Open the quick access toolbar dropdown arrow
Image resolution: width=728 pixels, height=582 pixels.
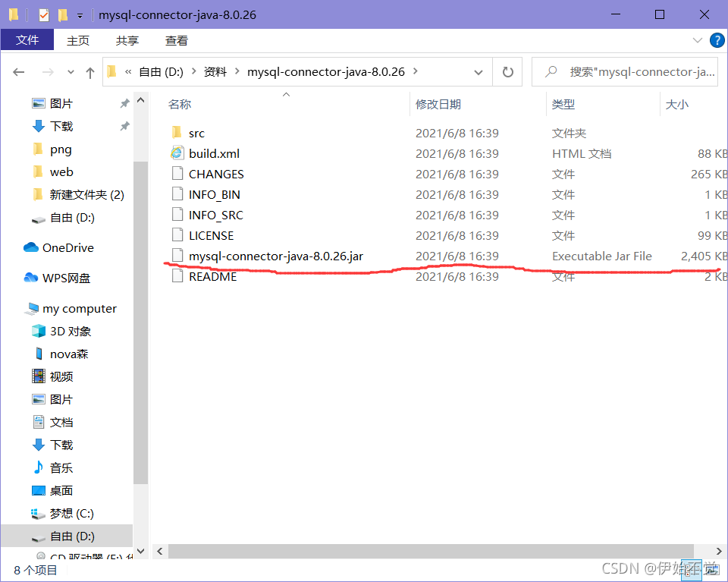point(80,16)
